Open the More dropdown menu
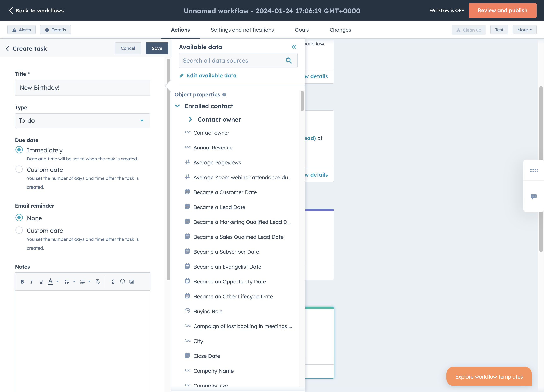The width and height of the screenshot is (544, 392). (x=524, y=30)
